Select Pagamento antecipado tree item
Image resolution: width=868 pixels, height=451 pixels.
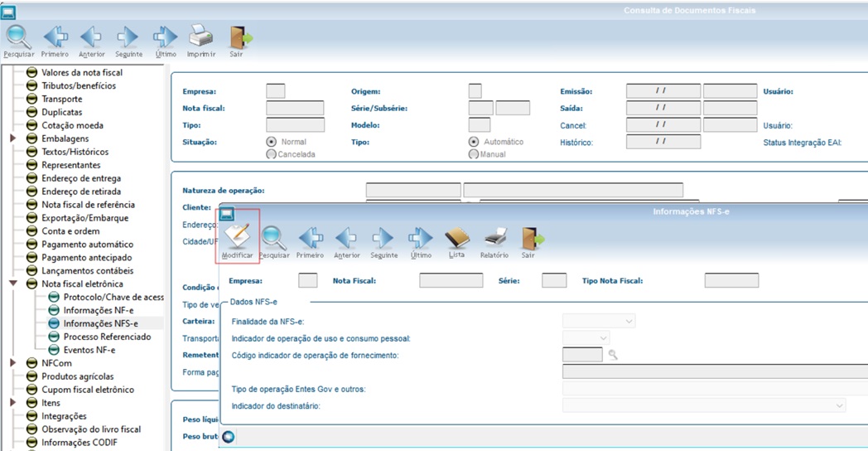point(87,258)
